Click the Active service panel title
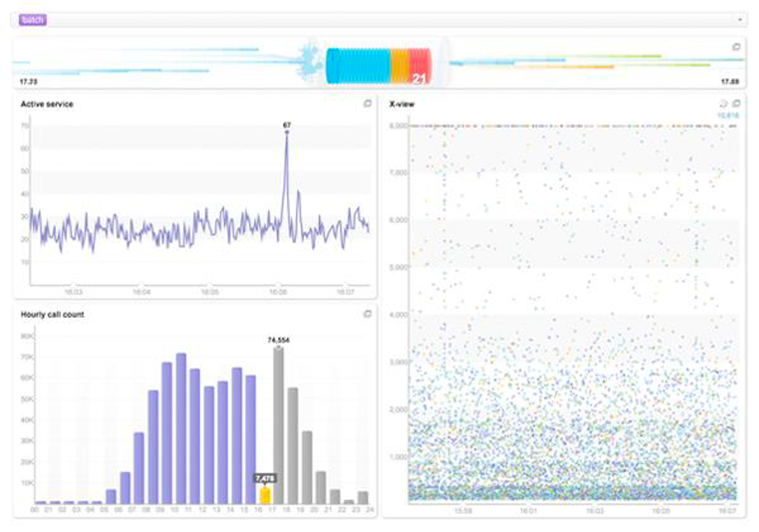The height and width of the screenshot is (532, 759). click(47, 104)
